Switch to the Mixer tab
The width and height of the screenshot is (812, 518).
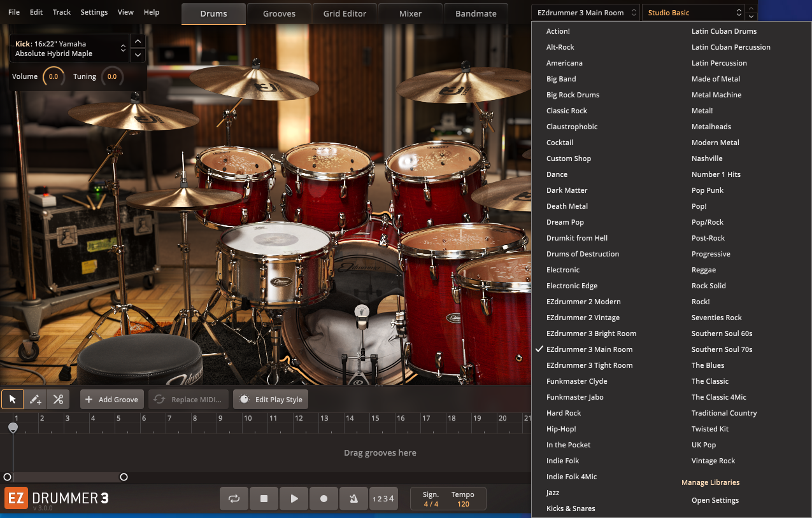(x=410, y=13)
